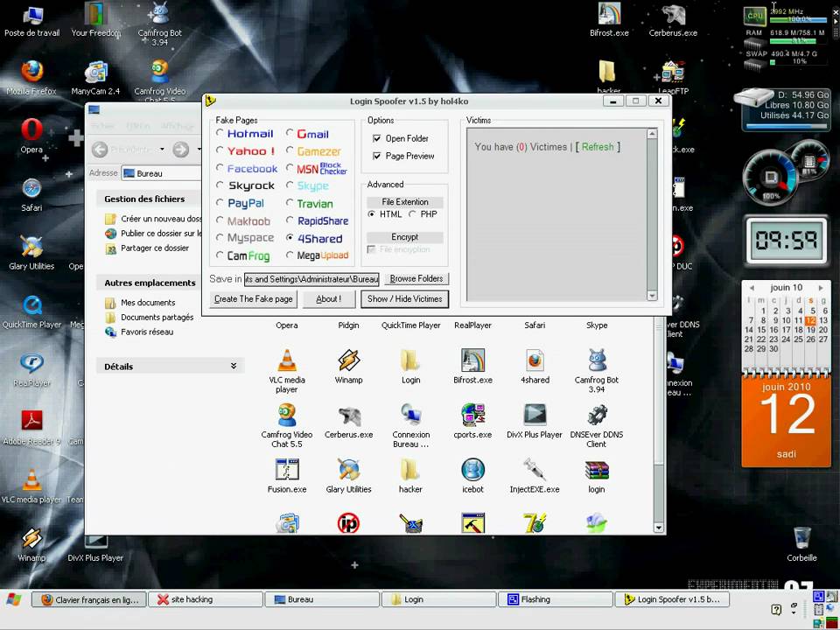
Task: Select the Hotmail fake page radio button
Action: pyautogui.click(x=220, y=133)
